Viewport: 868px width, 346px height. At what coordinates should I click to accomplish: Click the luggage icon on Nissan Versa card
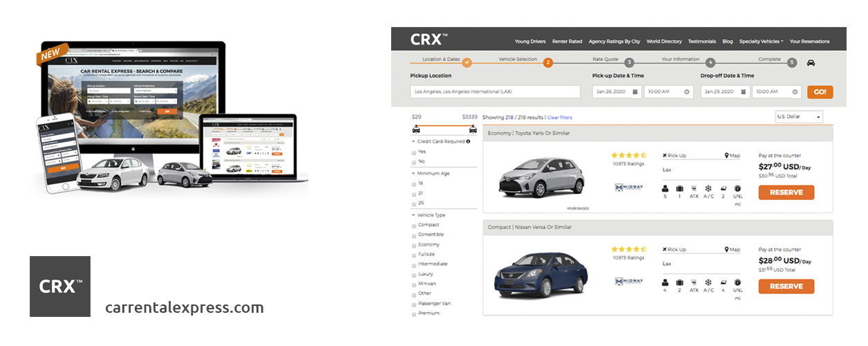pyautogui.click(x=679, y=282)
